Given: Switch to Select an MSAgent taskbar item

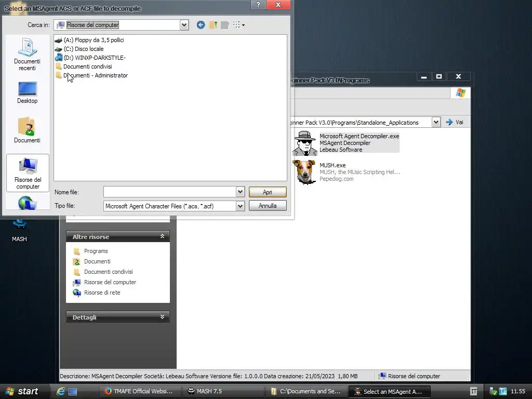Looking at the screenshot, I should [x=390, y=392].
